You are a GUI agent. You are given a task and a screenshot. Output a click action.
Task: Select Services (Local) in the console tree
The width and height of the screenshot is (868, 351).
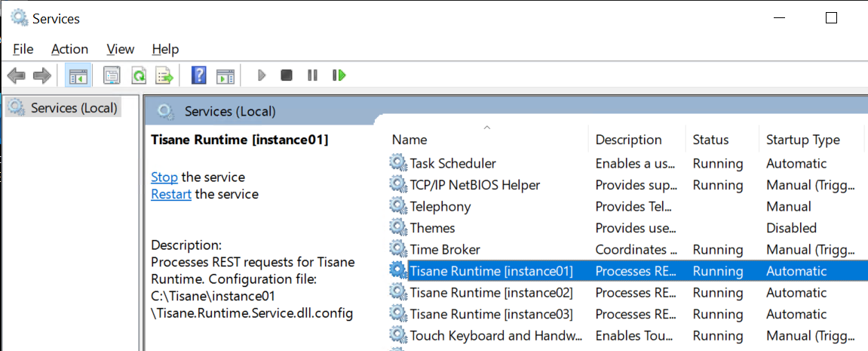coord(63,108)
